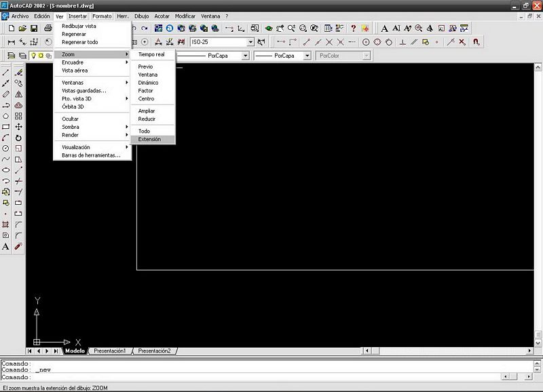
Task: Click the Snap to Center circle icon
Action: pos(366,42)
